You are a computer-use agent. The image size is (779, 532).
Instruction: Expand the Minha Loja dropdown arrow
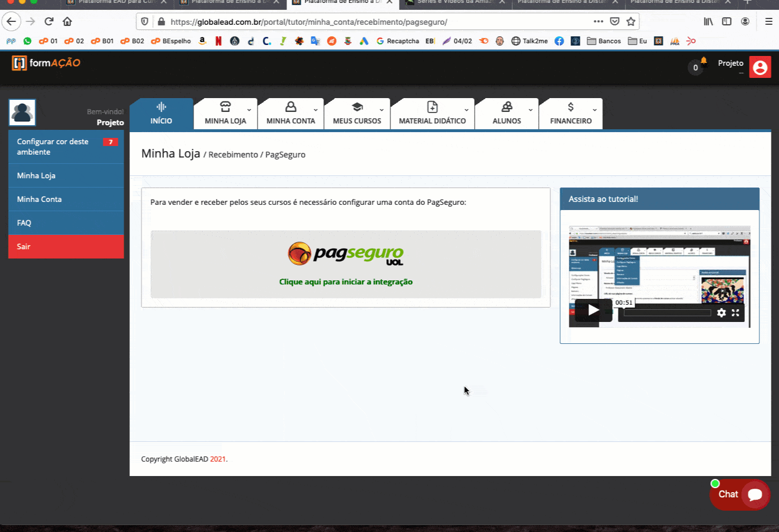pyautogui.click(x=249, y=110)
